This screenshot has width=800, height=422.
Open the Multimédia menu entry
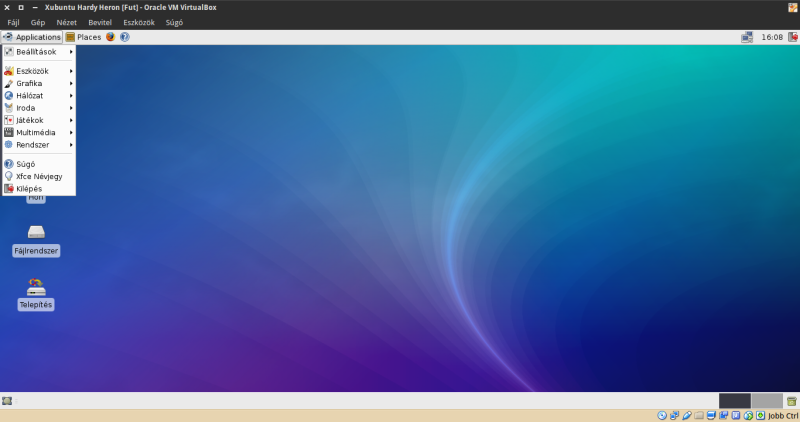point(39,132)
